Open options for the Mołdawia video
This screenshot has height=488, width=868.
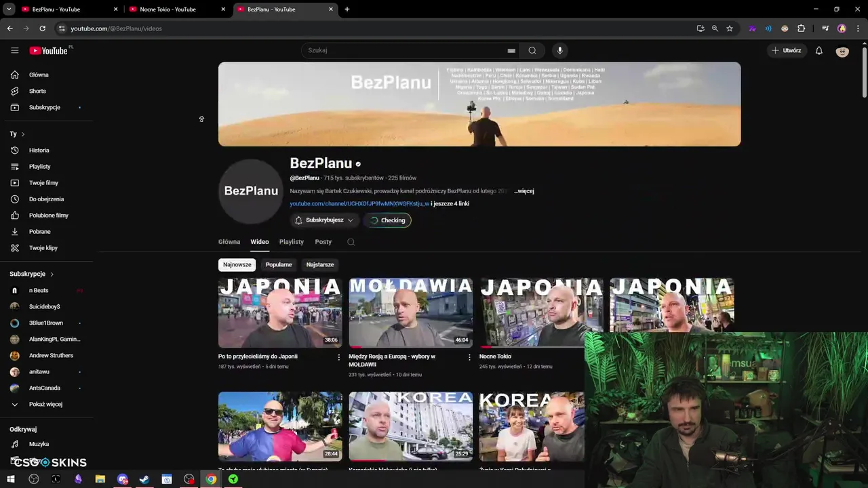469,357
